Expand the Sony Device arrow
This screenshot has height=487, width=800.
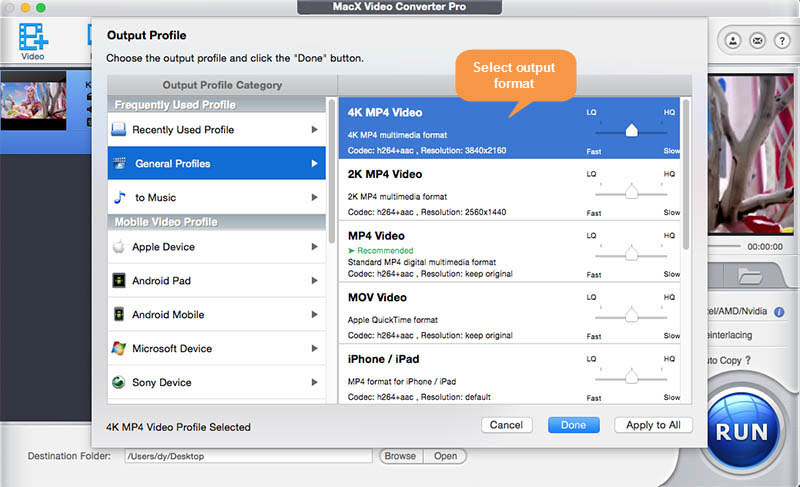click(x=315, y=382)
